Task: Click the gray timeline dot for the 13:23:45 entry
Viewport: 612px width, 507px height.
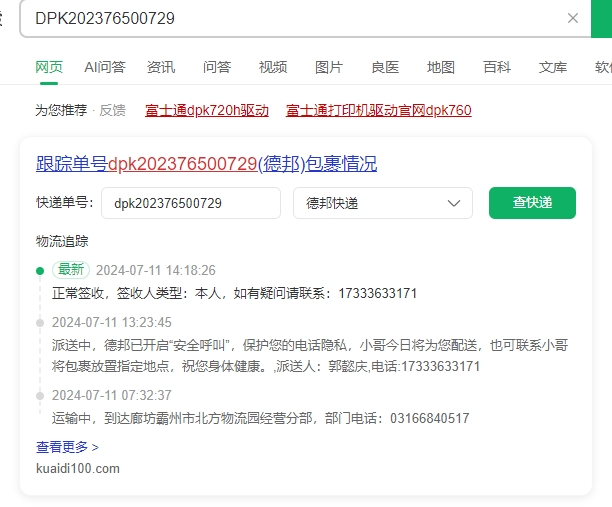Action: [40, 323]
